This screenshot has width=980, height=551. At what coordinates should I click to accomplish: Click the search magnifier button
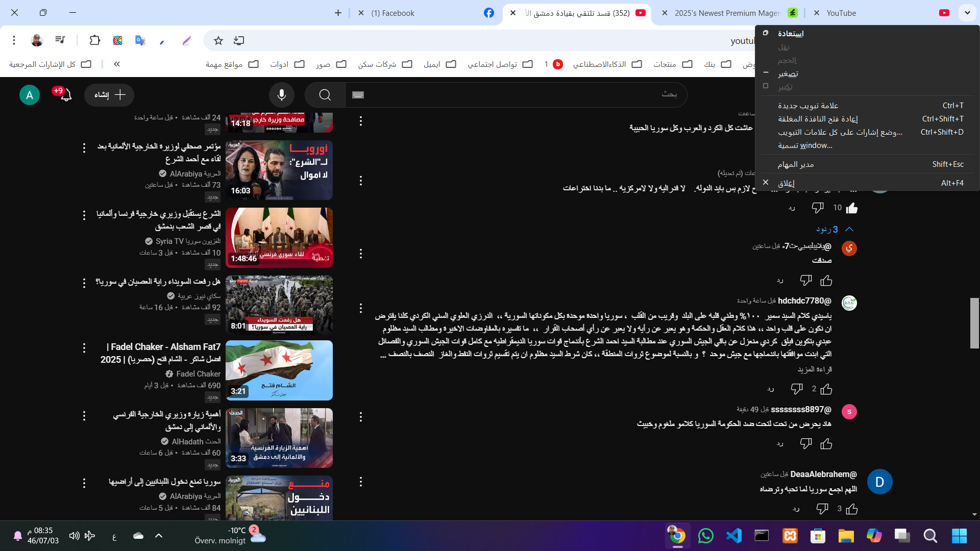325,95
